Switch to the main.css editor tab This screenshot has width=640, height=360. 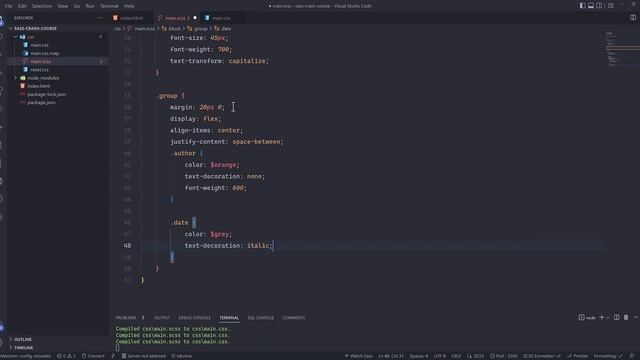pos(221,18)
